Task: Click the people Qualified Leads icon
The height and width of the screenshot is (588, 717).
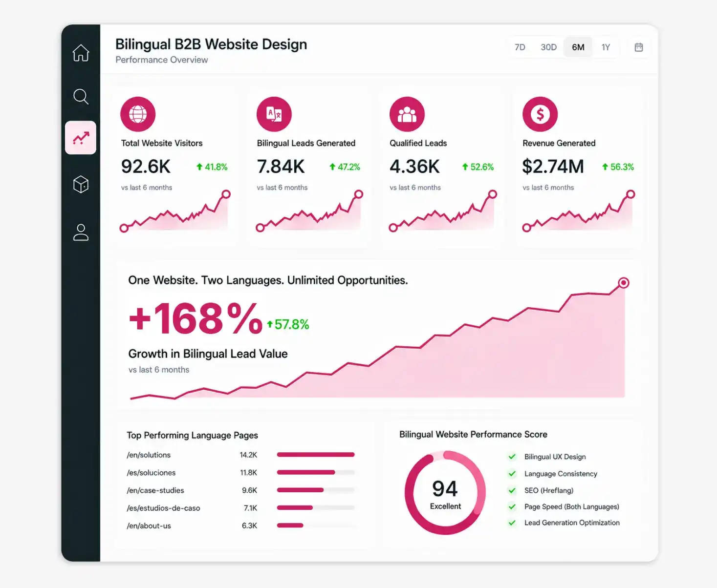Action: (x=407, y=114)
